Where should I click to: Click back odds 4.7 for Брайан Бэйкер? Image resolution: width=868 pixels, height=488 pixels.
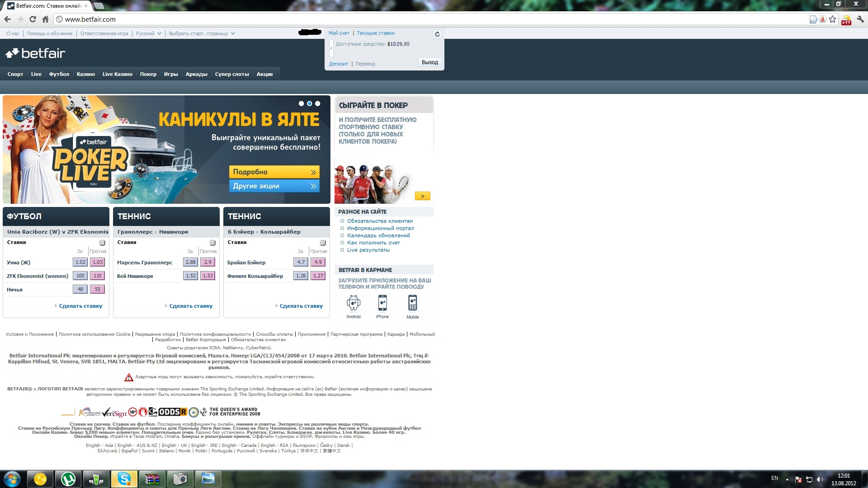click(301, 262)
